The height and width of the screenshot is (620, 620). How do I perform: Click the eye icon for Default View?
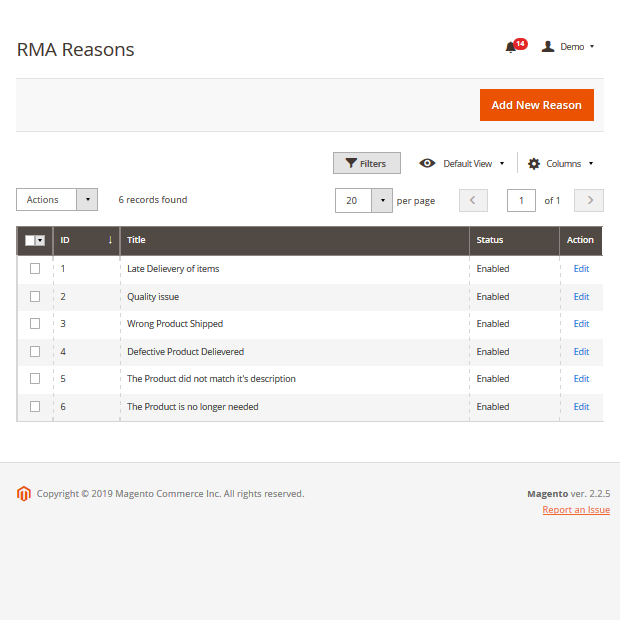pos(427,163)
